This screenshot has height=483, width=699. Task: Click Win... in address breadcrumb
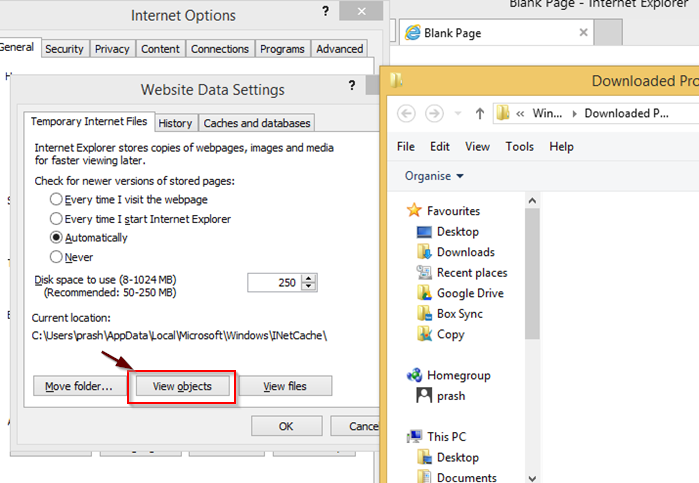(547, 113)
